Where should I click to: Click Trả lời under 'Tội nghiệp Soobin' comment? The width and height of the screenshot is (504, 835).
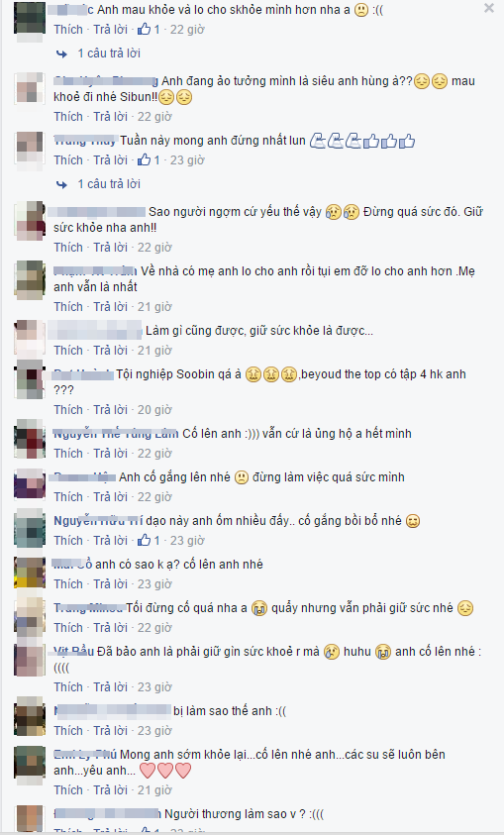[111, 409]
